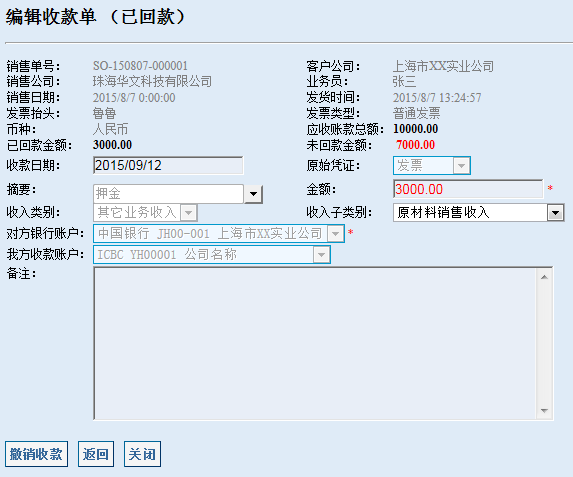Click the 关闭 button
The image size is (573, 477).
pos(142,454)
